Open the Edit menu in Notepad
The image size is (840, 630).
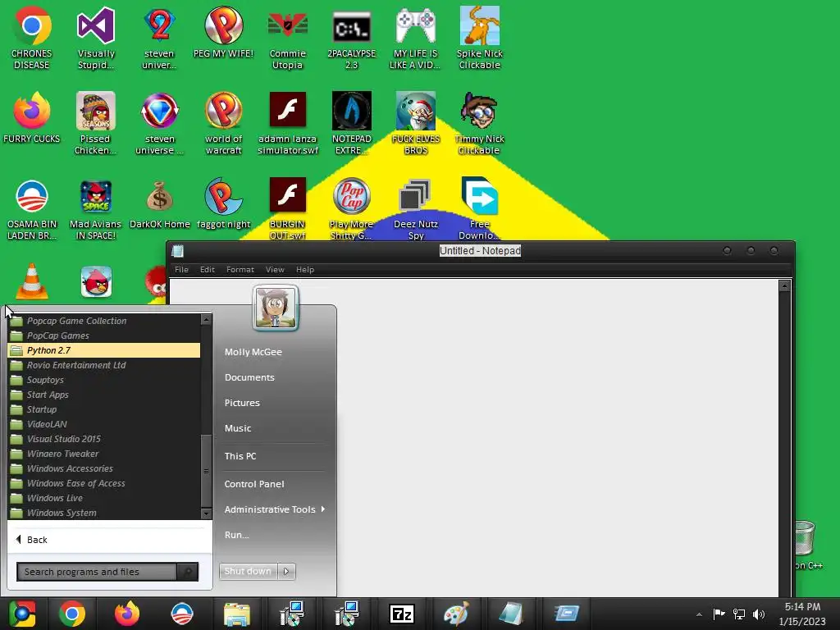[208, 269]
